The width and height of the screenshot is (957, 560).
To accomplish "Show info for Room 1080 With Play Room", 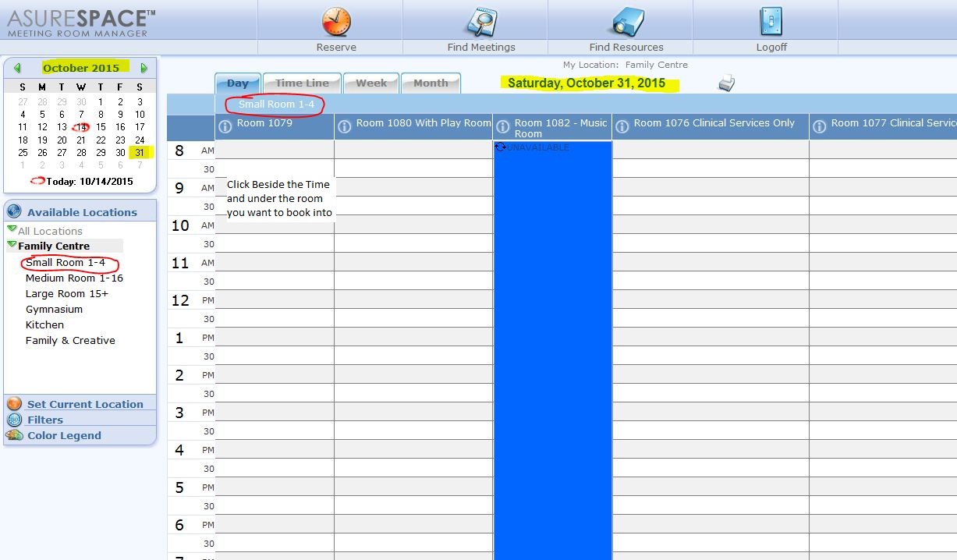I will pos(345,126).
